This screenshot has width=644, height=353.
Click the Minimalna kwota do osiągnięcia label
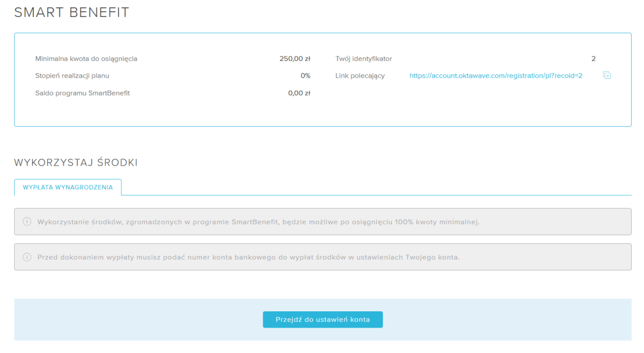point(86,59)
